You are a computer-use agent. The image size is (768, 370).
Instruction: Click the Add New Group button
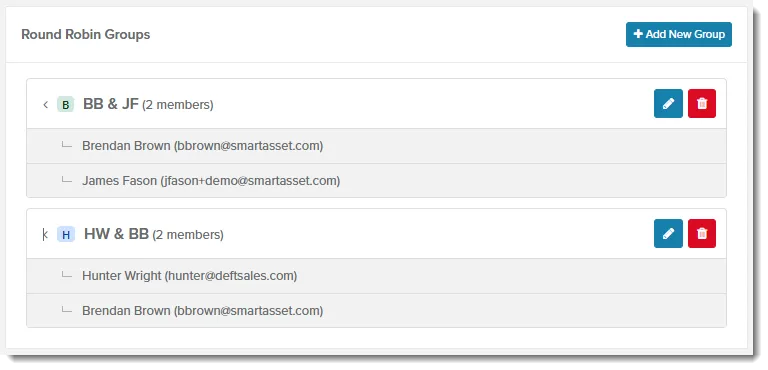[678, 34]
